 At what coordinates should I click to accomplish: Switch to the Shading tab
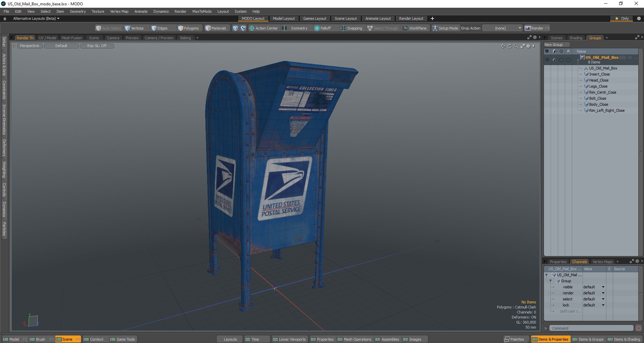point(576,38)
